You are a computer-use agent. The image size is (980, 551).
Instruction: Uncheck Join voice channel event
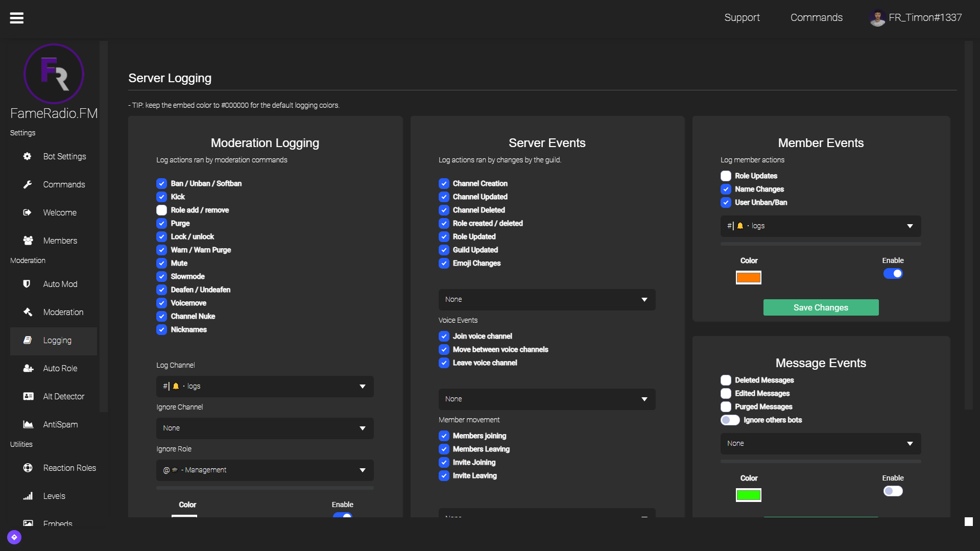444,336
